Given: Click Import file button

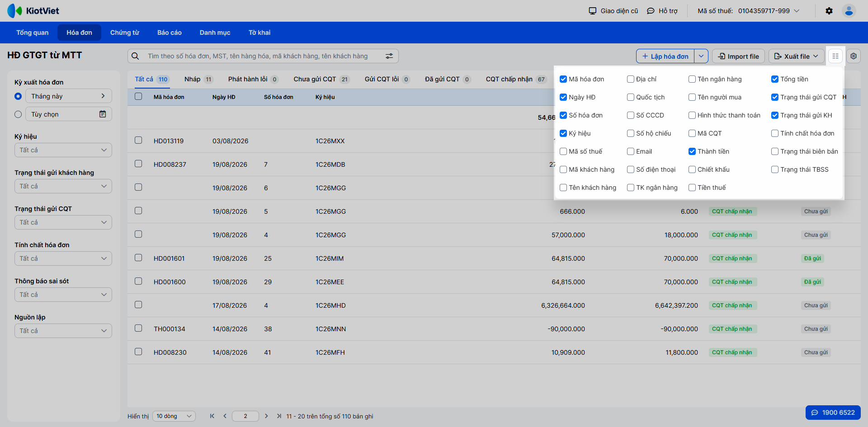Looking at the screenshot, I should (739, 56).
